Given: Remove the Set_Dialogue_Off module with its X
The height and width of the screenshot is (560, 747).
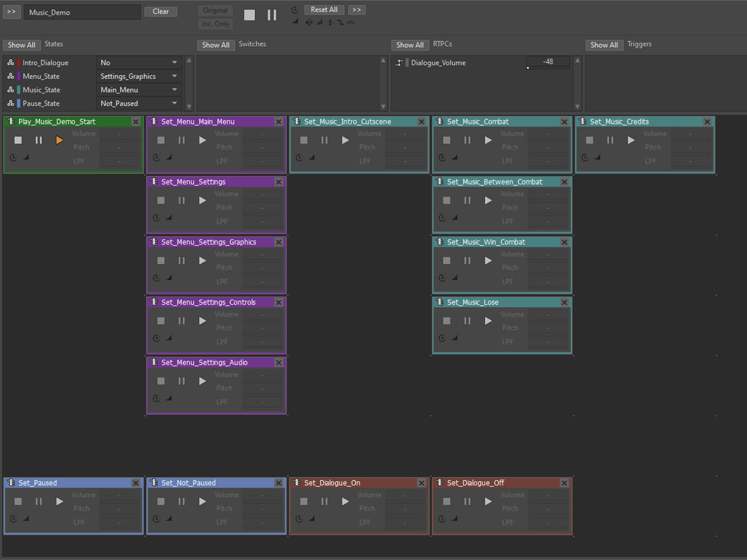Looking at the screenshot, I should pos(564,483).
